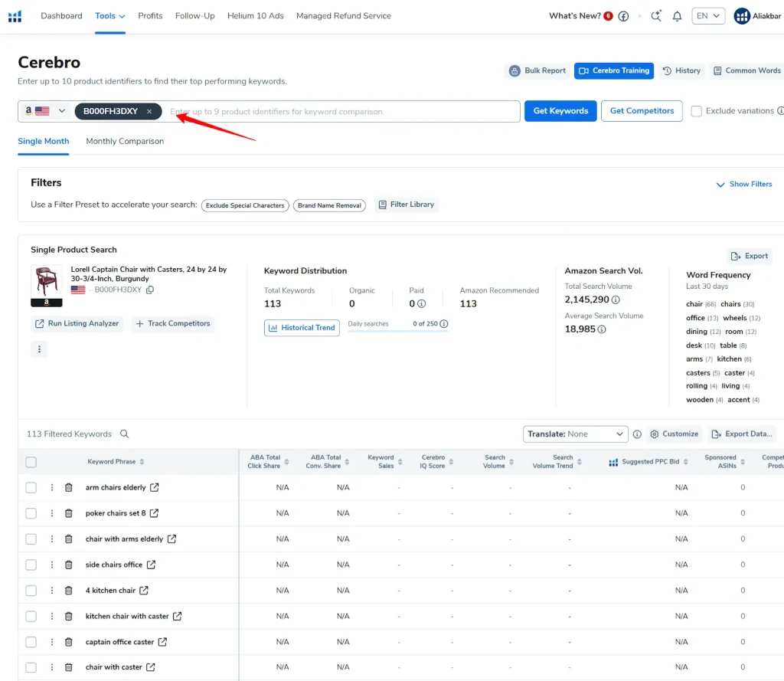
Task: Check the 'arm chairs elderly' row checkbox
Action: point(31,487)
